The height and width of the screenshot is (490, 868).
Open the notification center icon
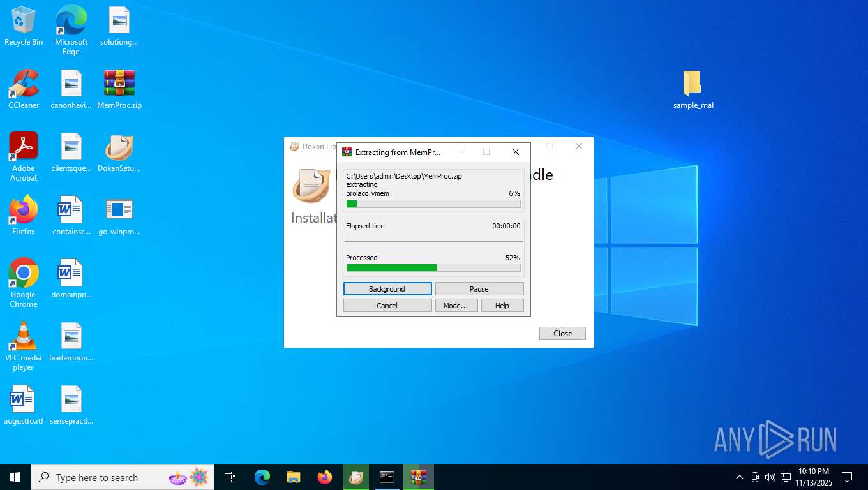coord(847,477)
